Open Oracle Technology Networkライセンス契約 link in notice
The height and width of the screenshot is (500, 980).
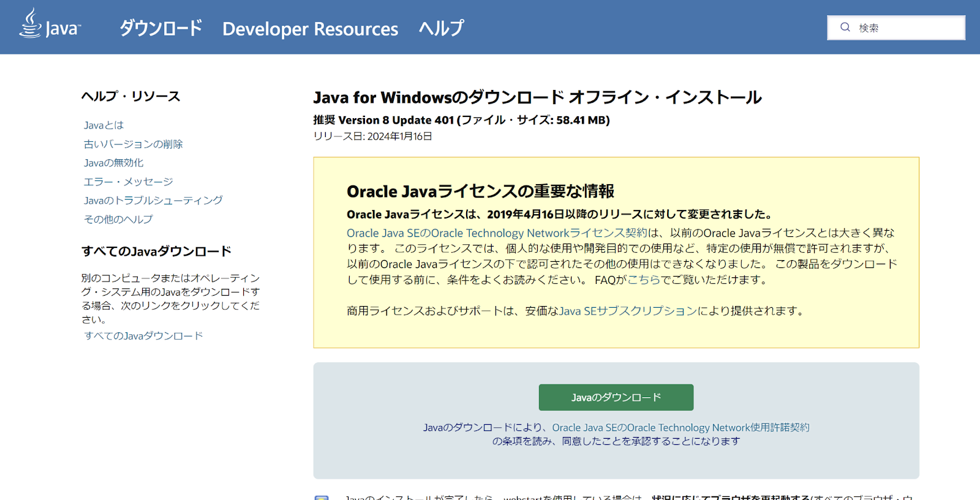point(497,233)
